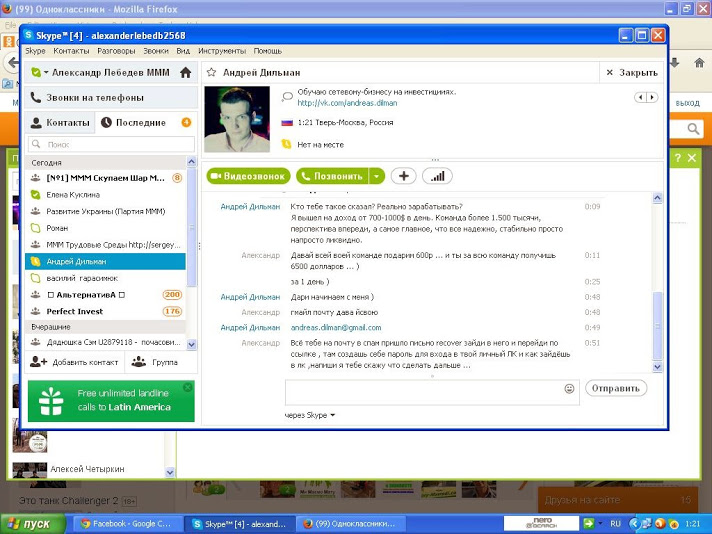The width and height of the screenshot is (712, 534).
Task: Select contact Елена Куклина
Action: 105,195
